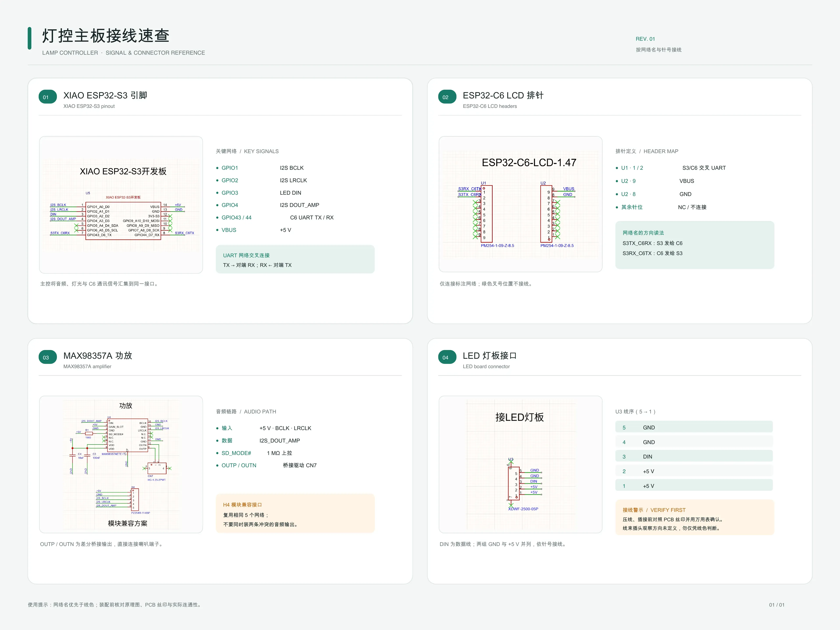Click the "REV. 01" revision label
The height and width of the screenshot is (630, 840).
coord(645,39)
